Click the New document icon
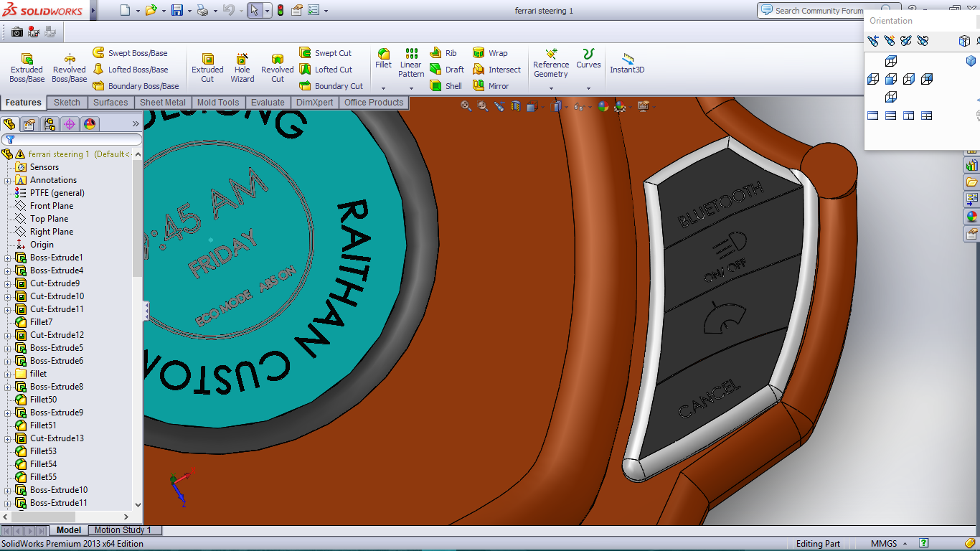 126,10
